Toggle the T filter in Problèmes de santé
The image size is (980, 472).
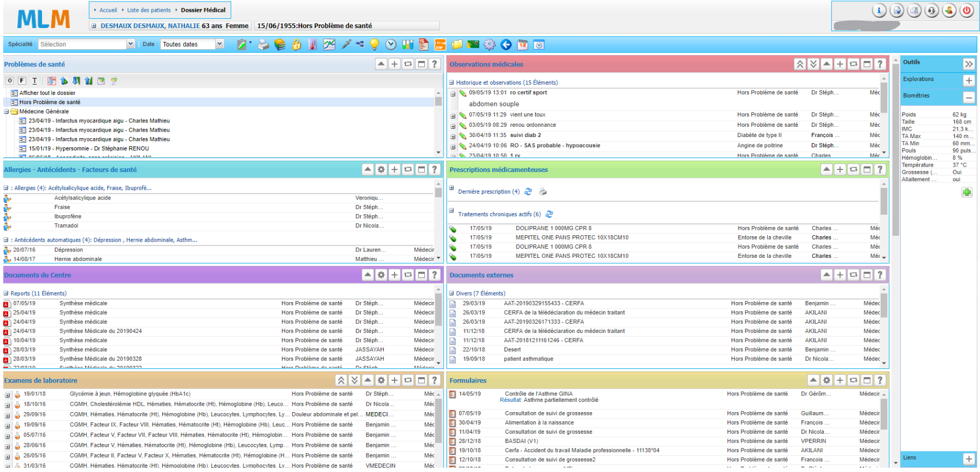click(x=34, y=81)
